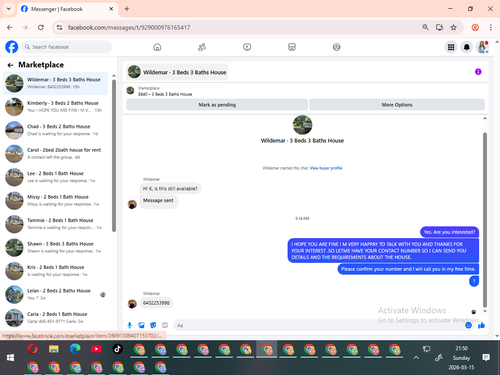
Task: Open a new browser tab
Action: 127,9
